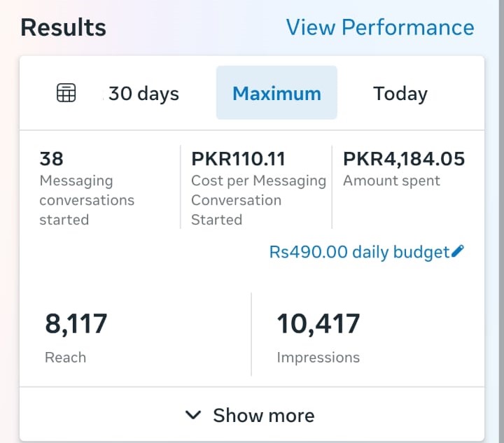Open the custom date range calendar icon
504x443 pixels.
[x=66, y=93]
